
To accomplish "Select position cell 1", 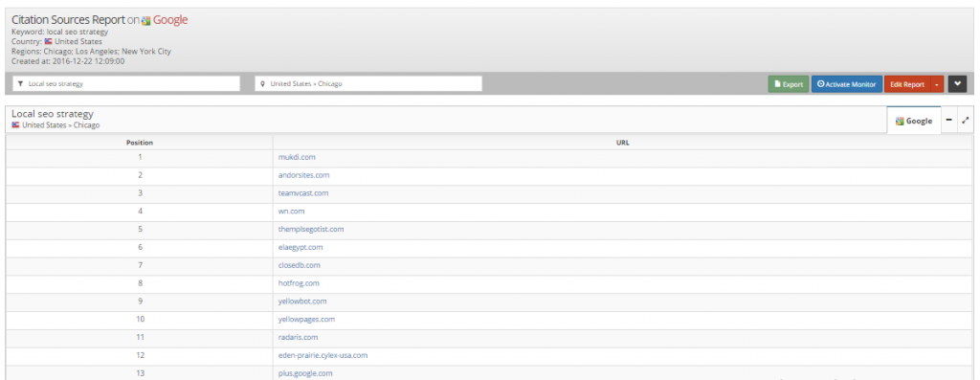I will 140,157.
